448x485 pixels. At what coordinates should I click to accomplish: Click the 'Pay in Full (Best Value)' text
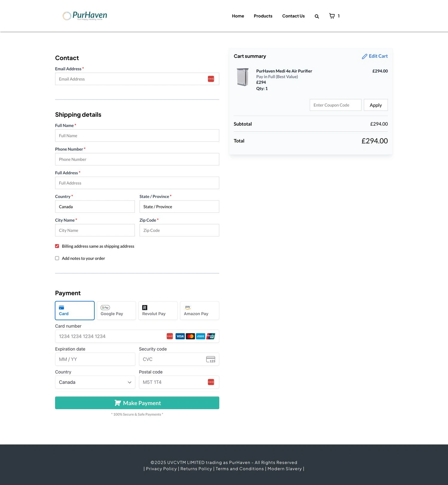(x=277, y=77)
